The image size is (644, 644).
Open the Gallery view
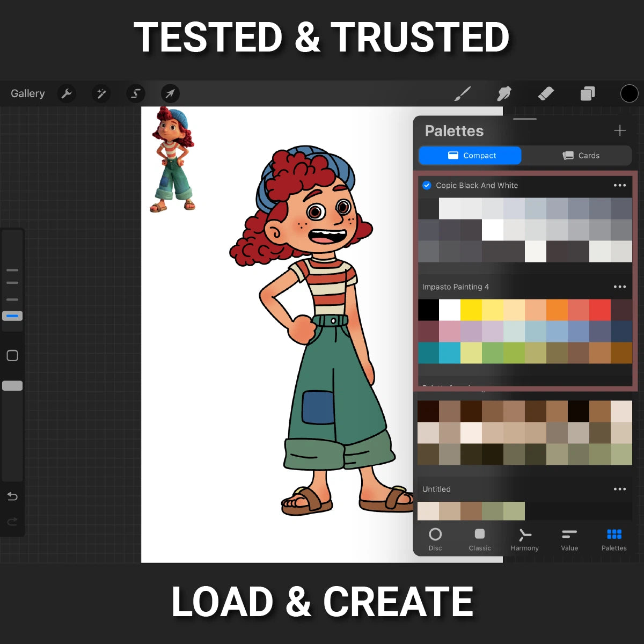(28, 93)
